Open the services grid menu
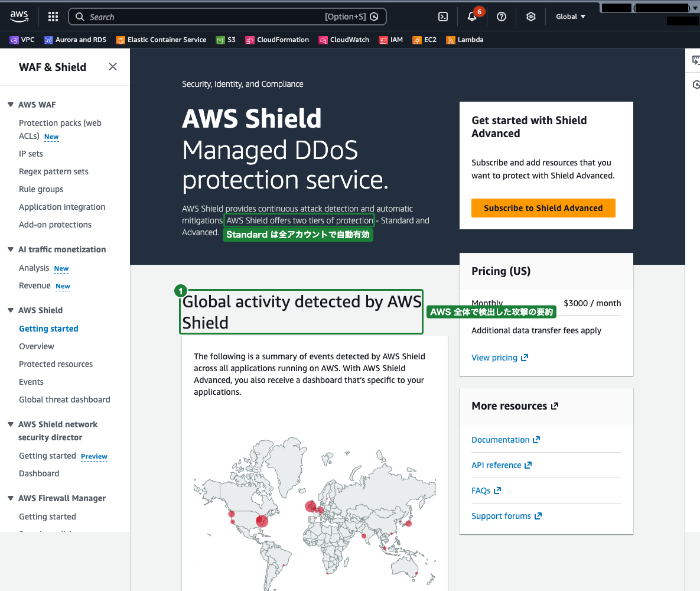 coord(53,17)
